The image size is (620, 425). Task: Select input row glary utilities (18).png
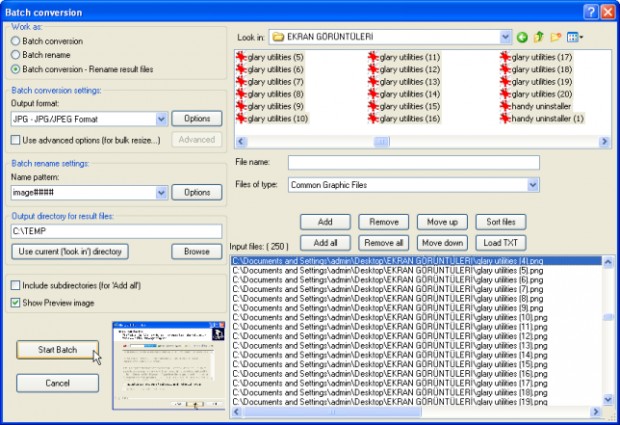click(x=416, y=393)
